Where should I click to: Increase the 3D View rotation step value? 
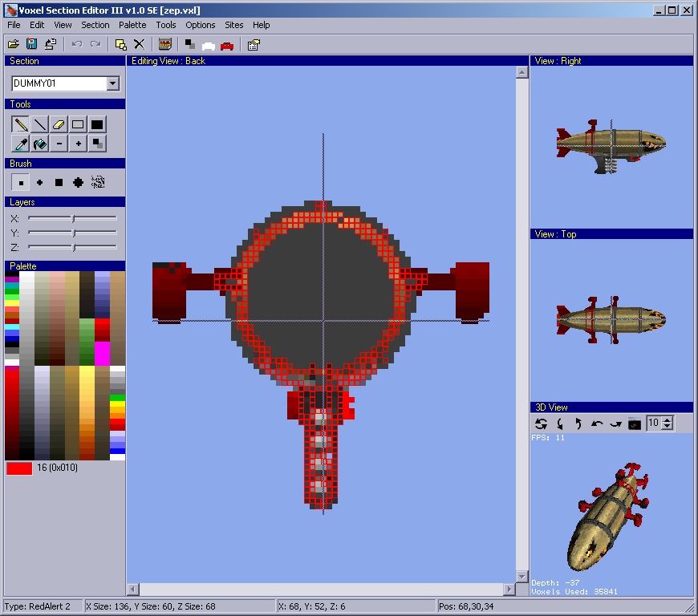(x=668, y=419)
